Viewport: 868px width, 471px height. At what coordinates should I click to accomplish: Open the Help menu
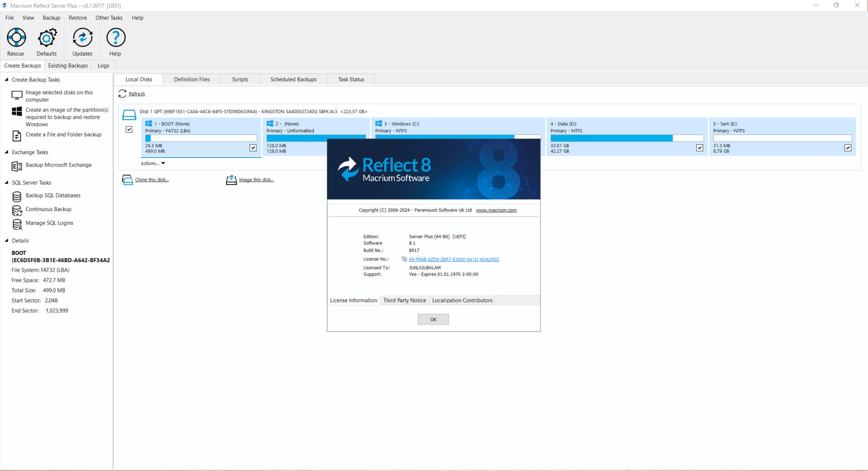pos(138,18)
